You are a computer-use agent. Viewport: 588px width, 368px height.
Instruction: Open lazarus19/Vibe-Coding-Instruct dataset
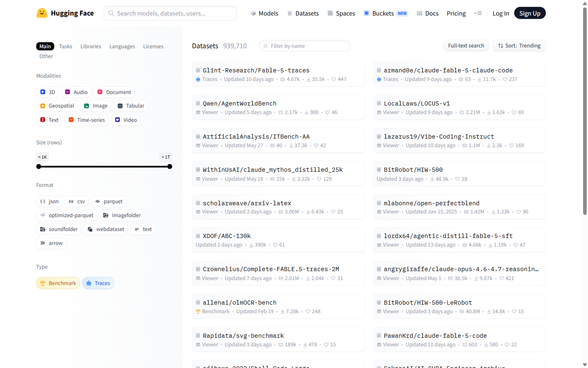459,141
